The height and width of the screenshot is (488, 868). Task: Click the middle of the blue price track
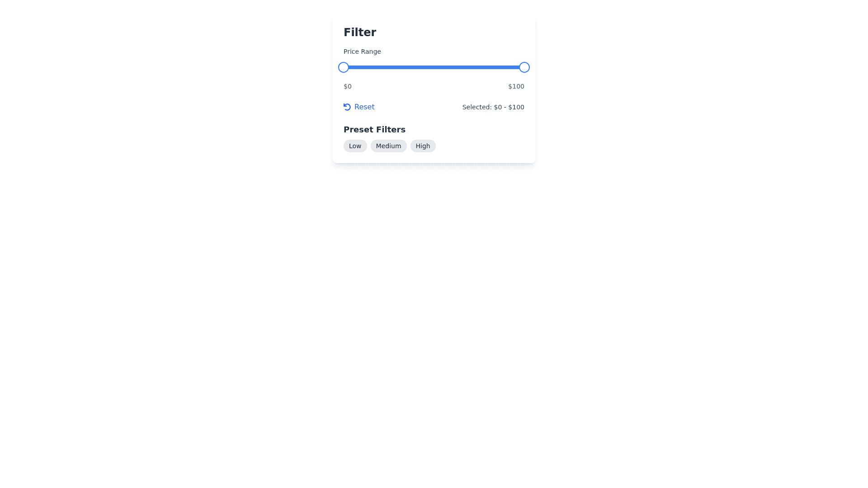pos(434,67)
